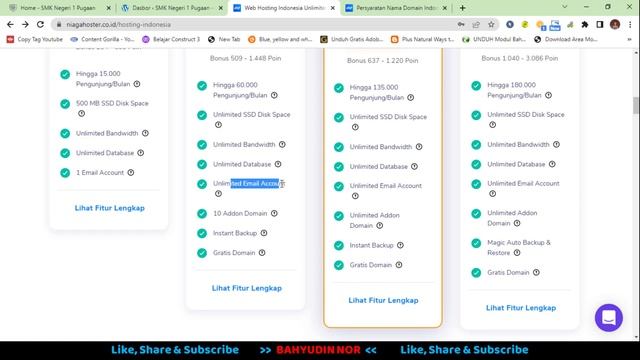The width and height of the screenshot is (640, 360).
Task: Open the Copy Tag Youtube bookmark
Action: click(35, 39)
